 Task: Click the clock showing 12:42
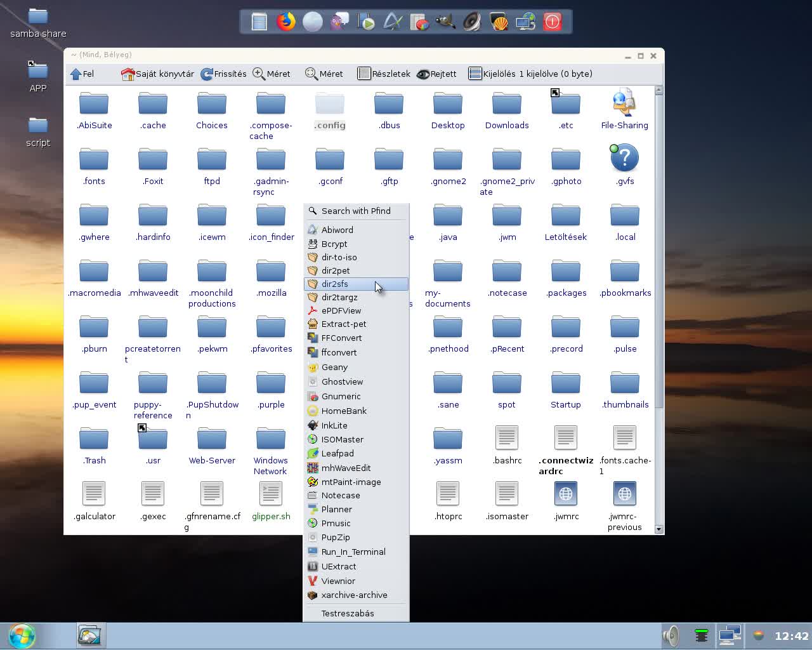point(791,636)
